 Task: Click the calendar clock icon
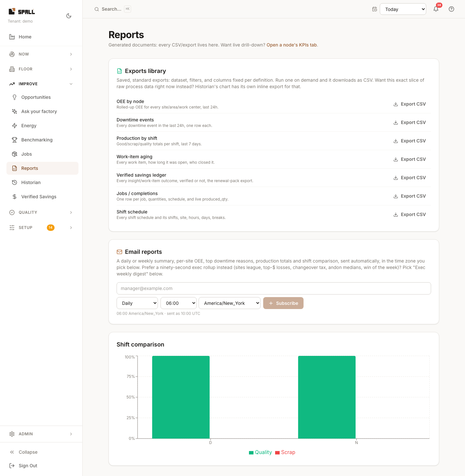(x=375, y=9)
